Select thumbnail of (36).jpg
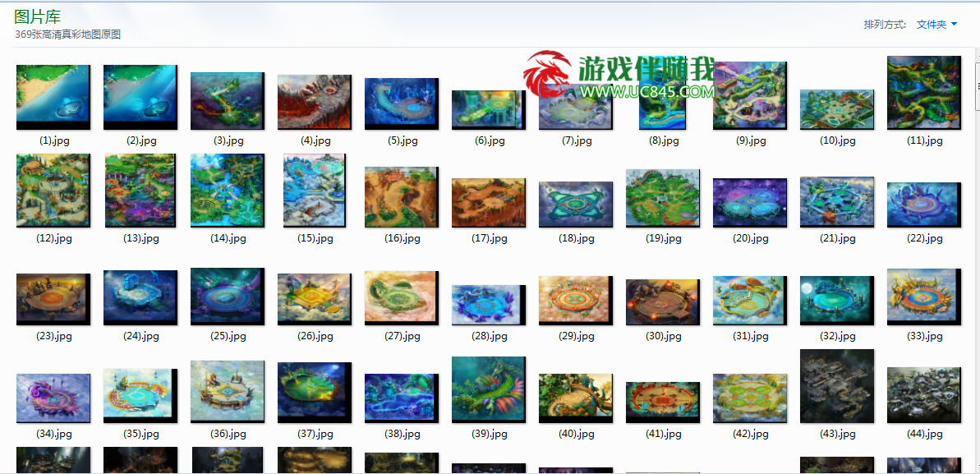The image size is (980, 474). pos(228,392)
